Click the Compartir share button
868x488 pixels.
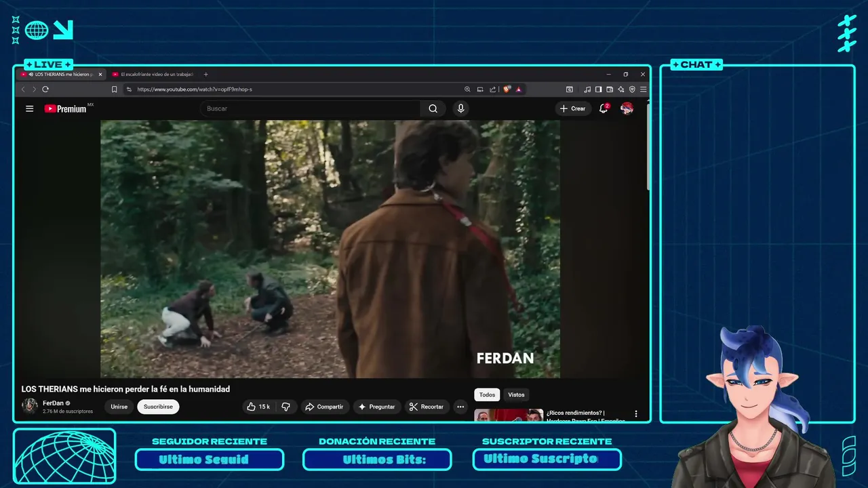[324, 407]
